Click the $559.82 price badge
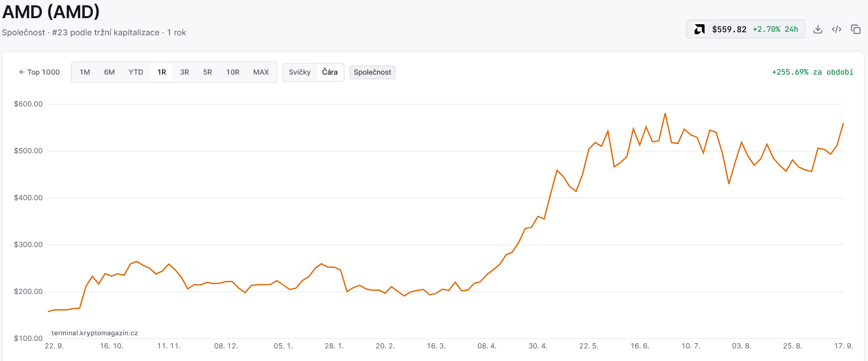 click(745, 29)
